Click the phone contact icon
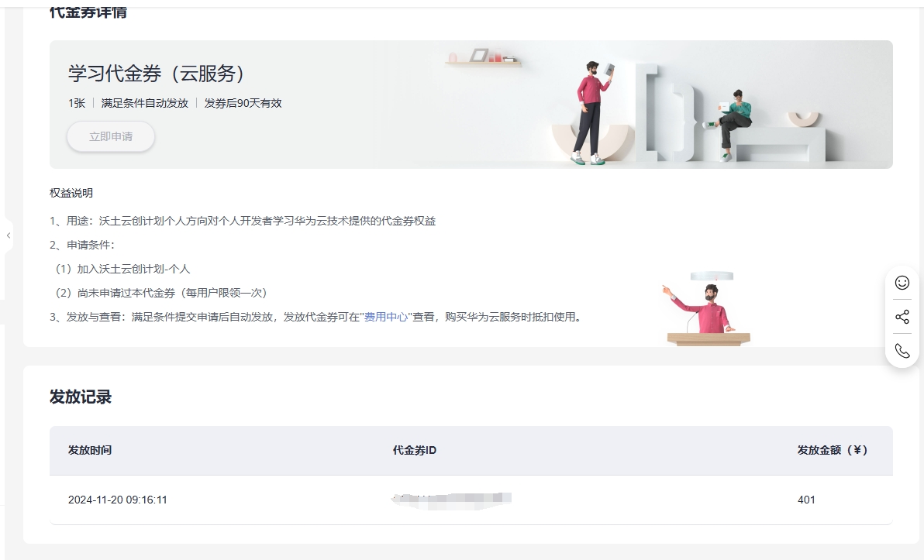The image size is (924, 560). 902,351
